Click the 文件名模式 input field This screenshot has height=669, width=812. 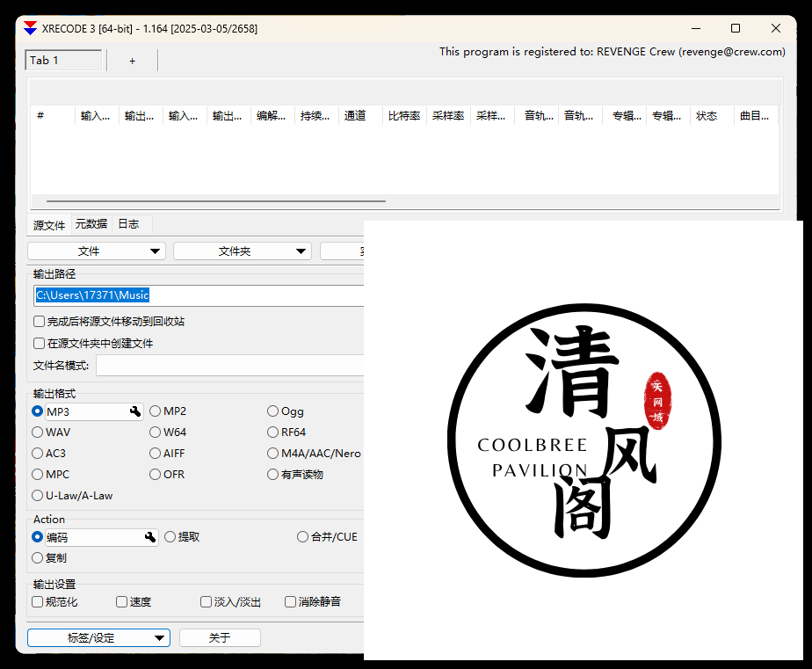pos(230,366)
